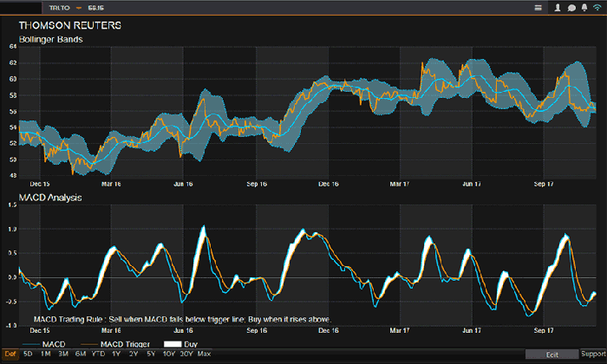
Task: Click the MACD Trading Rule note text
Action: 182,320
